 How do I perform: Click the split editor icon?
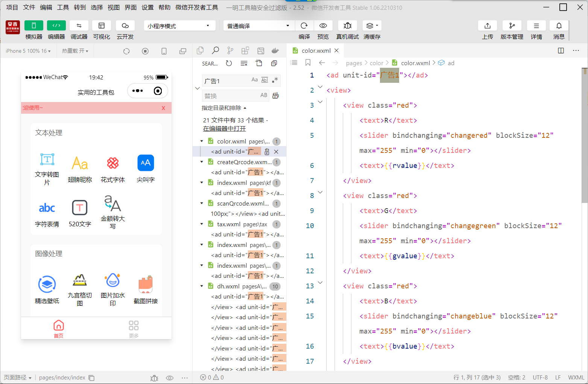tap(561, 50)
